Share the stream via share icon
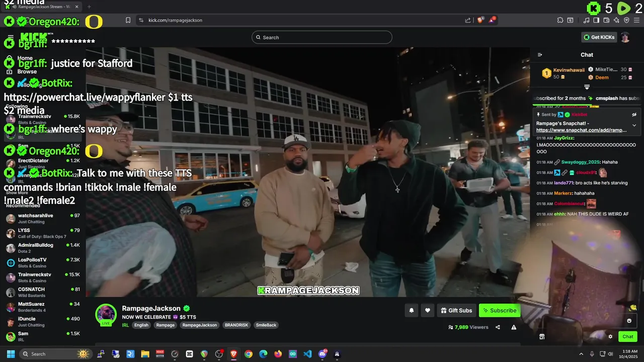Screen dimensions: 644x362 (498, 327)
